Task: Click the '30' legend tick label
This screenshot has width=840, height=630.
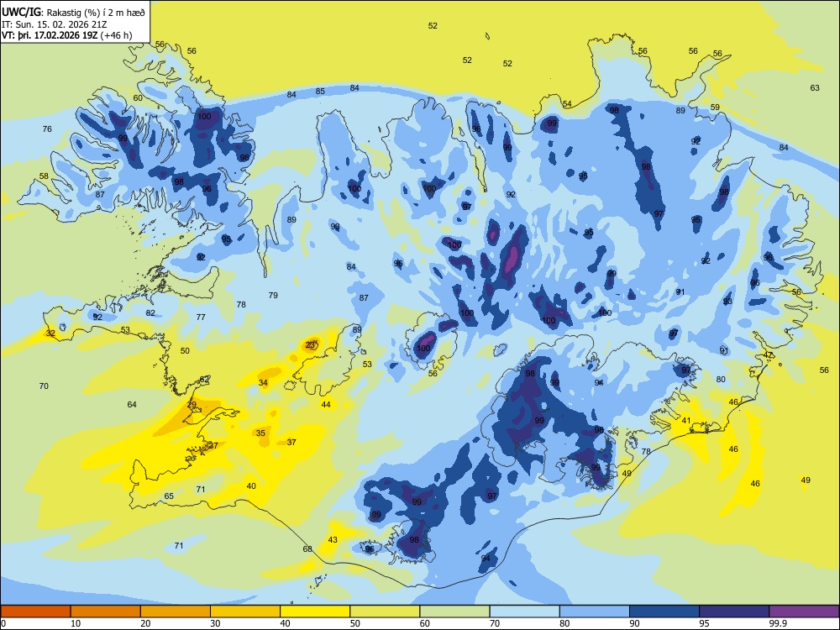Action: tap(215, 623)
